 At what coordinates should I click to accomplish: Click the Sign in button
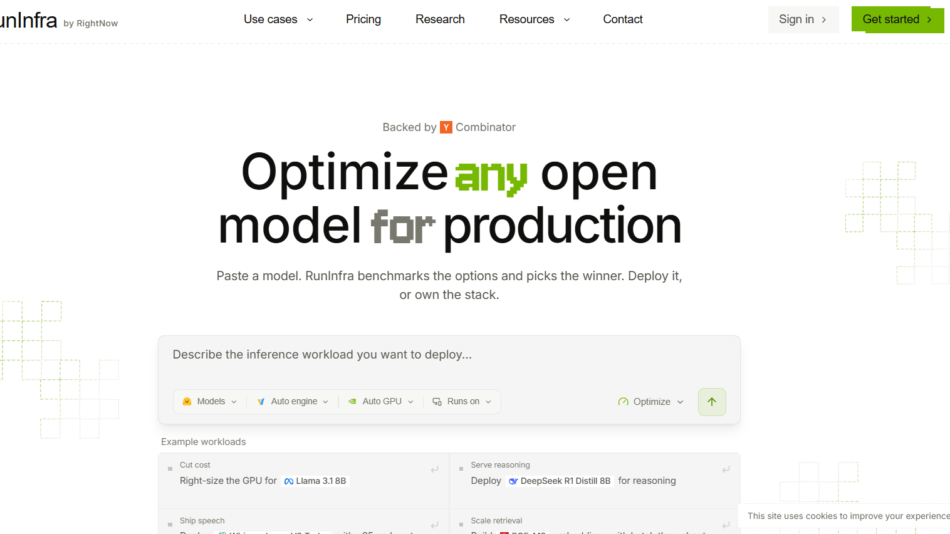point(803,19)
